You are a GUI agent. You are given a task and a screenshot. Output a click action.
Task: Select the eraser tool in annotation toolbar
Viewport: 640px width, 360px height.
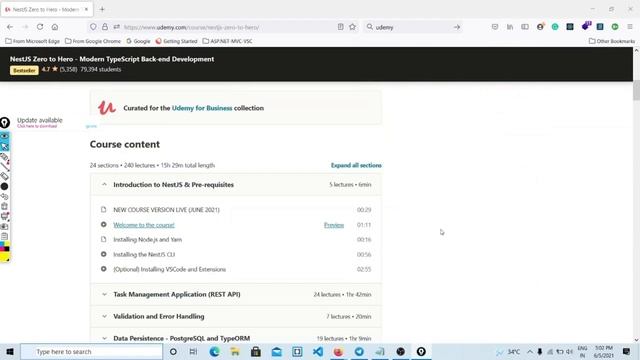(x=4, y=176)
